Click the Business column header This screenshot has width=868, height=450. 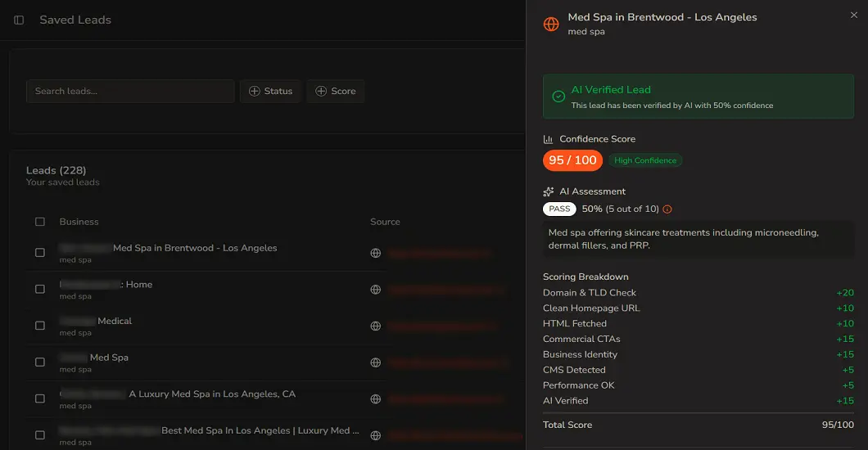click(x=79, y=222)
